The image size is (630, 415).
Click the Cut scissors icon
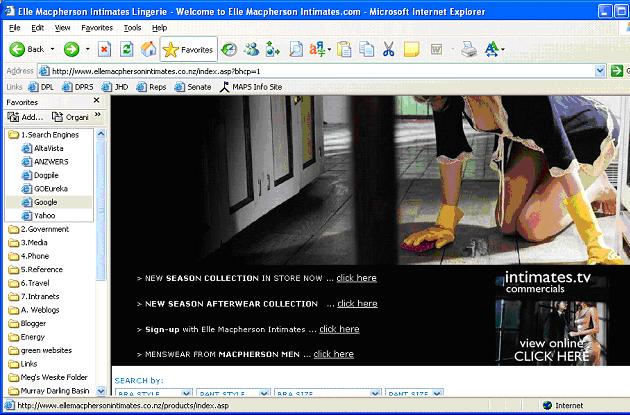click(x=388, y=49)
